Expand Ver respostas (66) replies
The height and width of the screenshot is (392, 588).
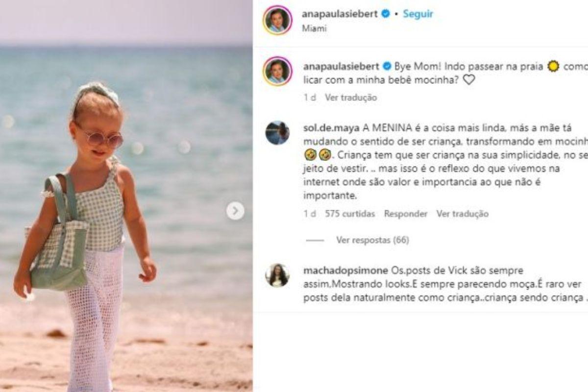[x=372, y=240]
